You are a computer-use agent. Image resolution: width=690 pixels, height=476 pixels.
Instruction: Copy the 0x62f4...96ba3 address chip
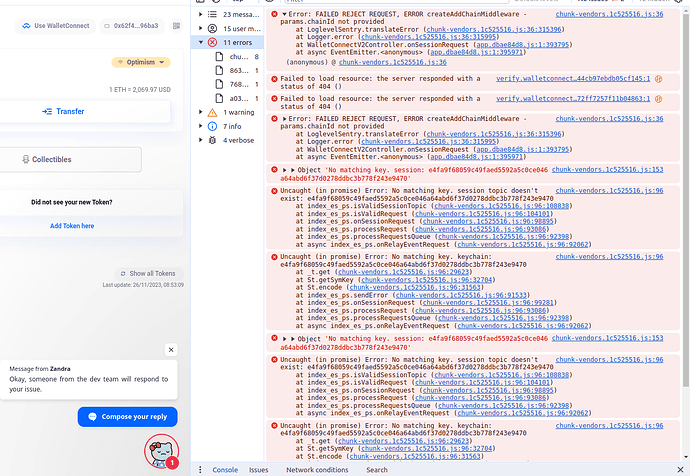[x=132, y=26]
